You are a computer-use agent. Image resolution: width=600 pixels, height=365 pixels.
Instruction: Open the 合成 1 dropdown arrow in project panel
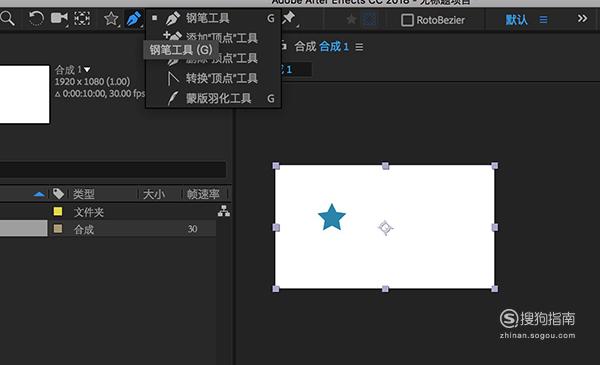click(x=87, y=70)
